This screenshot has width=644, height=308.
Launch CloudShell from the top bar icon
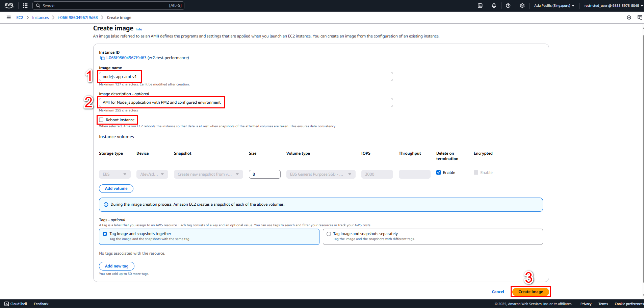480,5
